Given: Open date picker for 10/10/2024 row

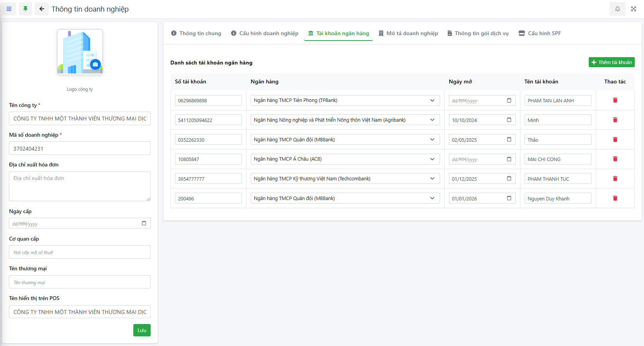Looking at the screenshot, I should [509, 120].
